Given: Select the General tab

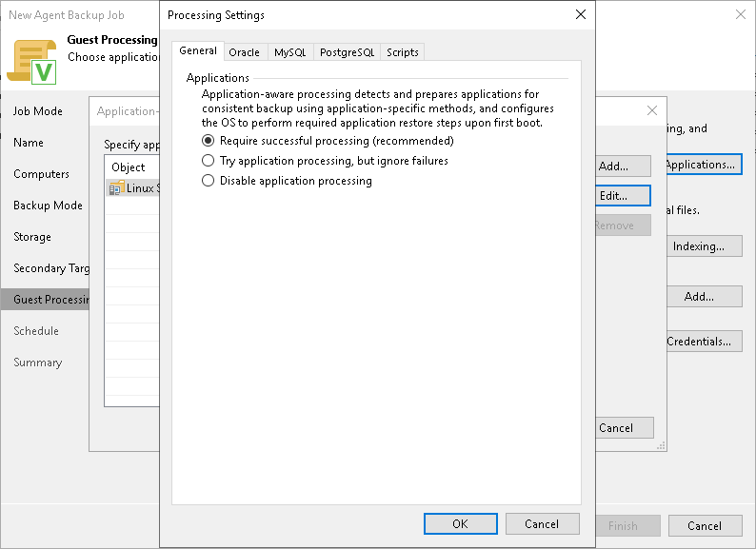Looking at the screenshot, I should click(x=198, y=50).
